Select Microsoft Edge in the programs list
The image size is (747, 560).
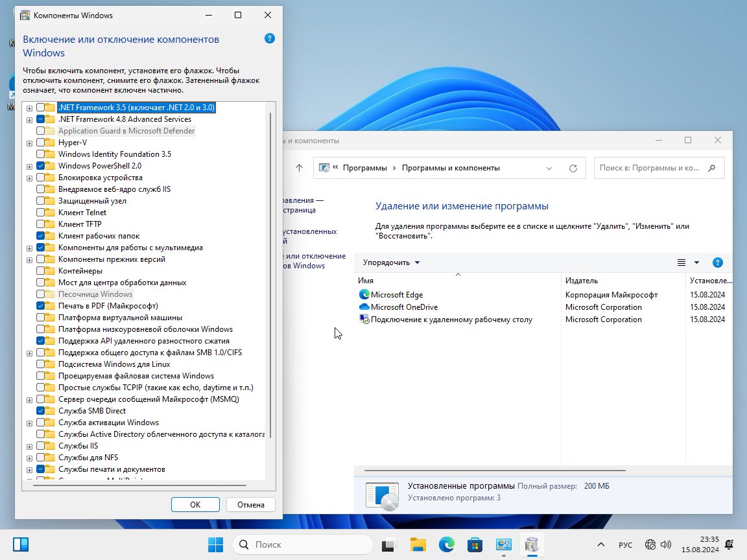coord(396,294)
